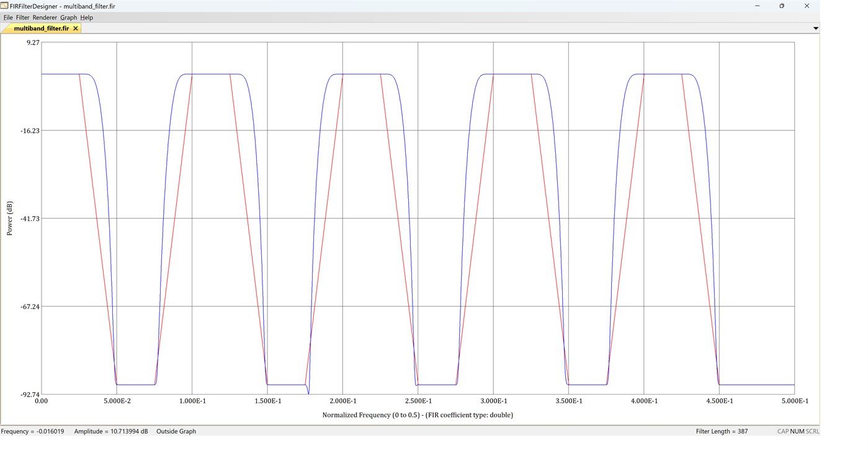Click the 3.000E-1 frequency axis label

point(493,401)
